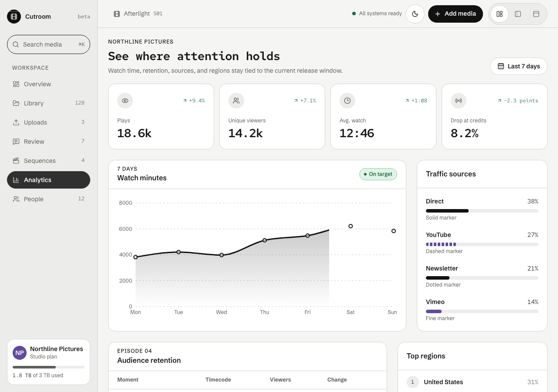Image resolution: width=558 pixels, height=392 pixels.
Task: Click the Sequences clapperboard icon
Action: pyautogui.click(x=16, y=161)
